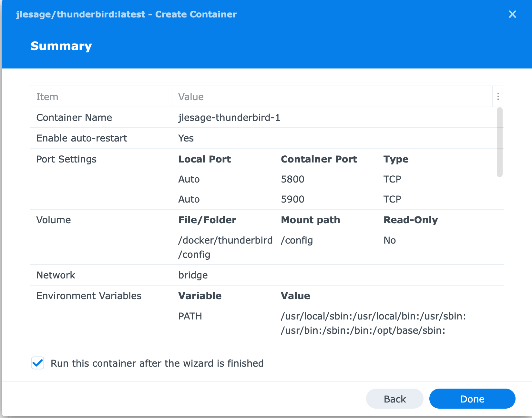Screen dimensions: 532x418
Task: Select container port 5800
Action: coord(293,179)
